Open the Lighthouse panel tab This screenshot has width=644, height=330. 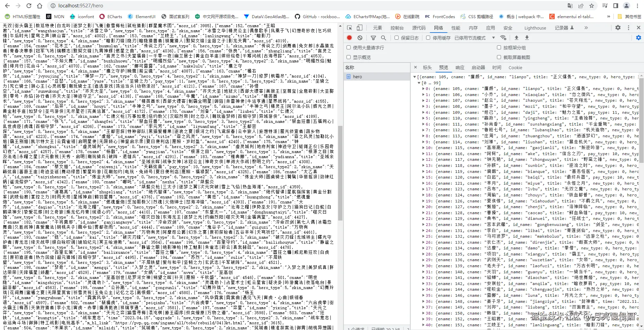535,28
